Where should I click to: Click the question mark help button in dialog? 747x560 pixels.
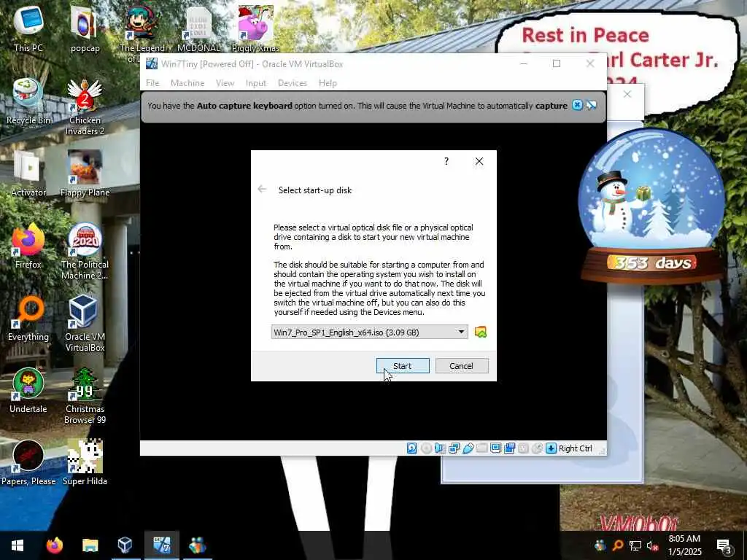pyautogui.click(x=446, y=161)
